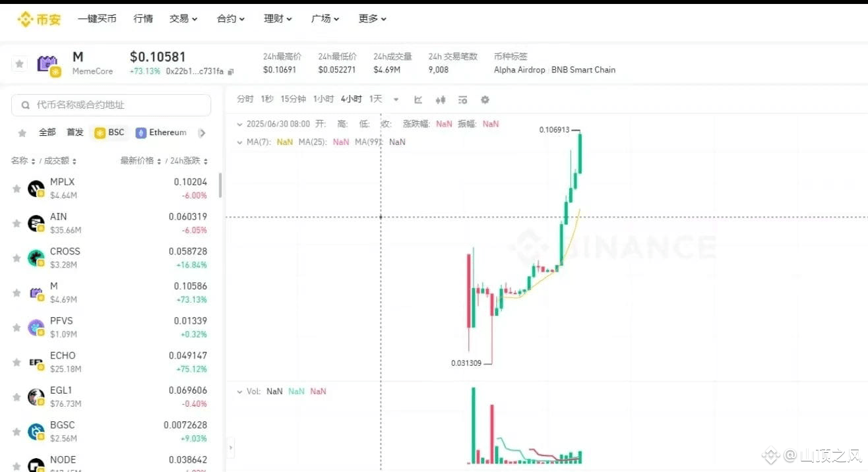Viewport: 868px width, 472px height.
Task: Star the AIN row
Action: pos(16,223)
